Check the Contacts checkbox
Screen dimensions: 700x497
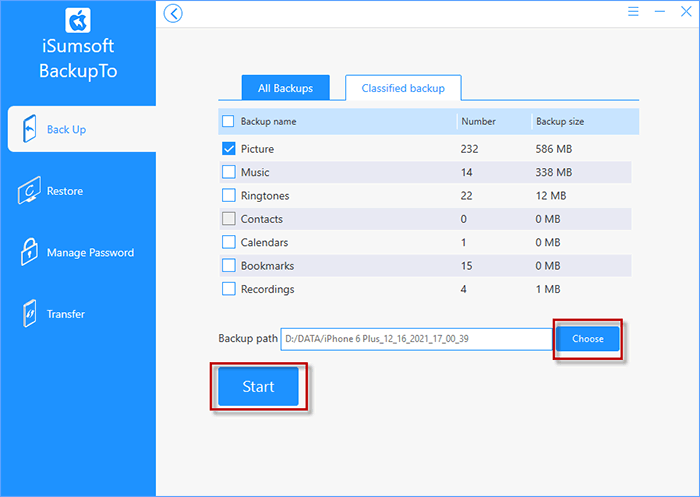point(229,219)
